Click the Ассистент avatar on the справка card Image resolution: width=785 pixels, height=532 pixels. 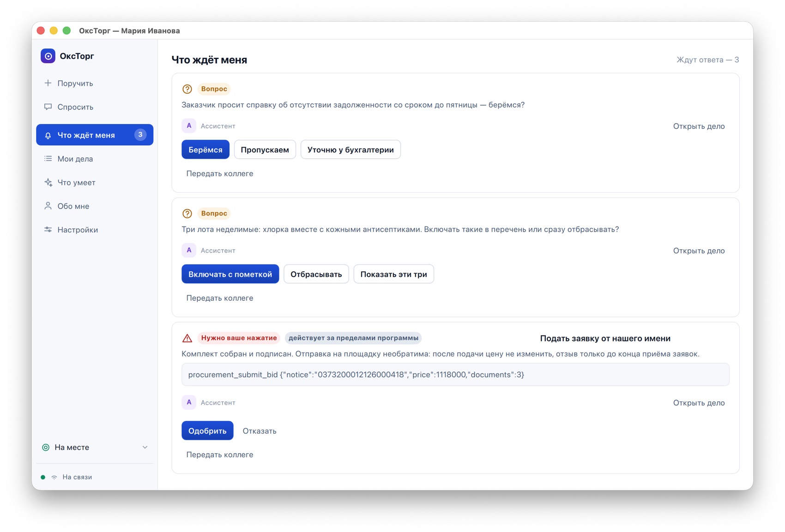(189, 126)
